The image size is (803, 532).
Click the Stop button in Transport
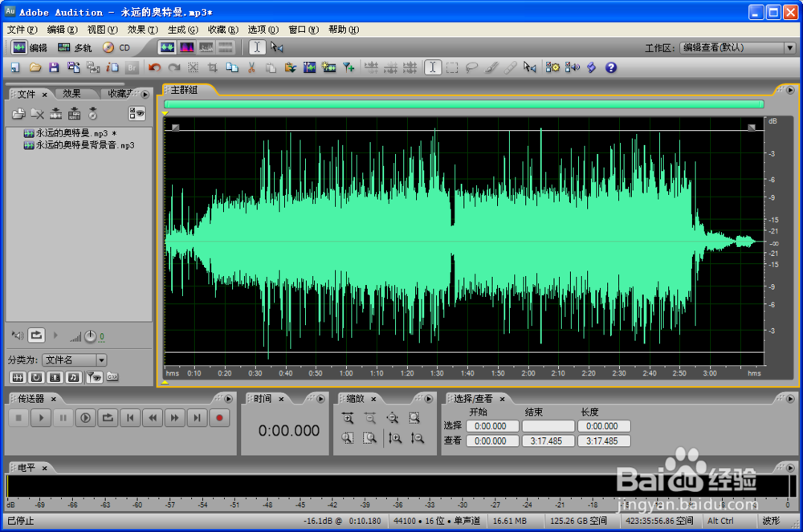tap(18, 418)
